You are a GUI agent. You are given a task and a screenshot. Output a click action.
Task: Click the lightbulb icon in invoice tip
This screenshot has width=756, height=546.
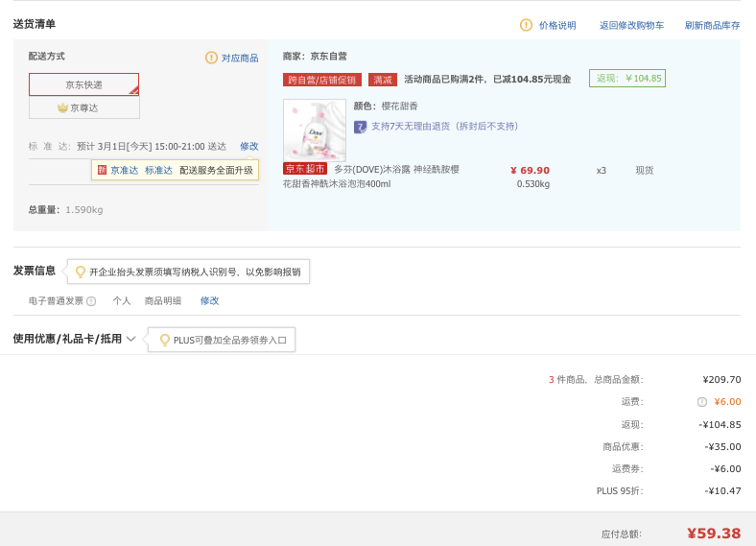point(81,272)
